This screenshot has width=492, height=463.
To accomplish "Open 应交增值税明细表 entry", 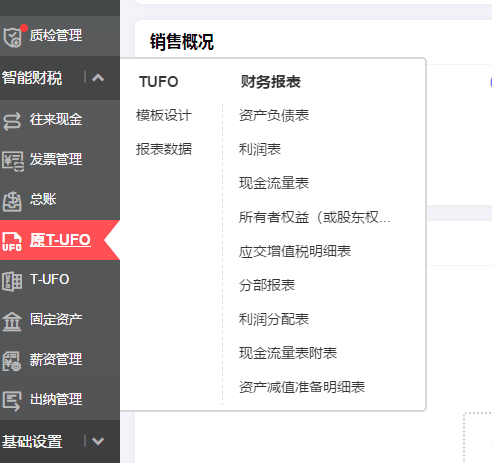I will (x=295, y=251).
